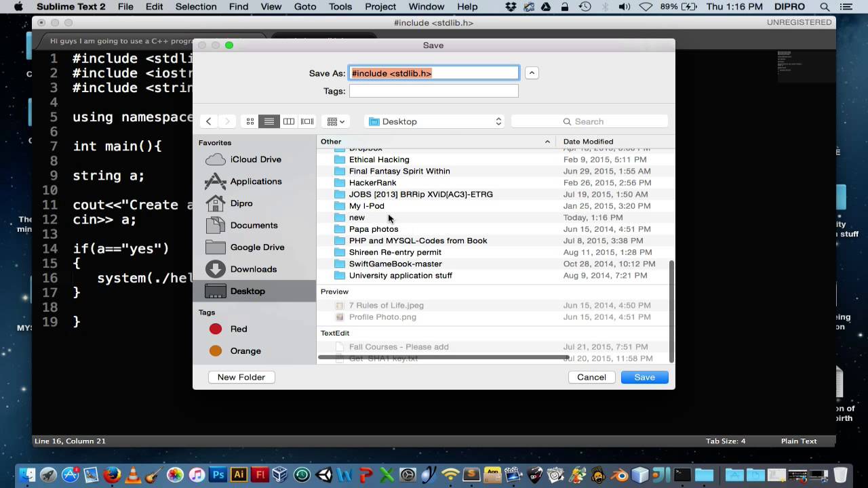The image size is (868, 488).
Task: Click the Save As filename field
Action: point(434,73)
